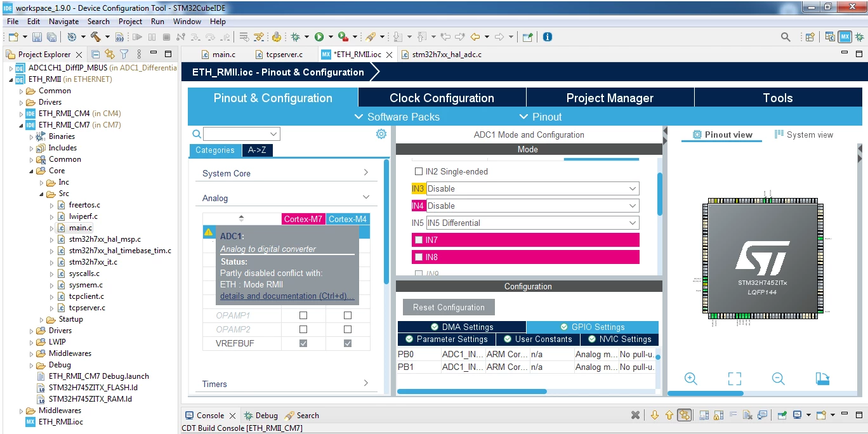Switch to the Project Manager tab

(x=610, y=98)
